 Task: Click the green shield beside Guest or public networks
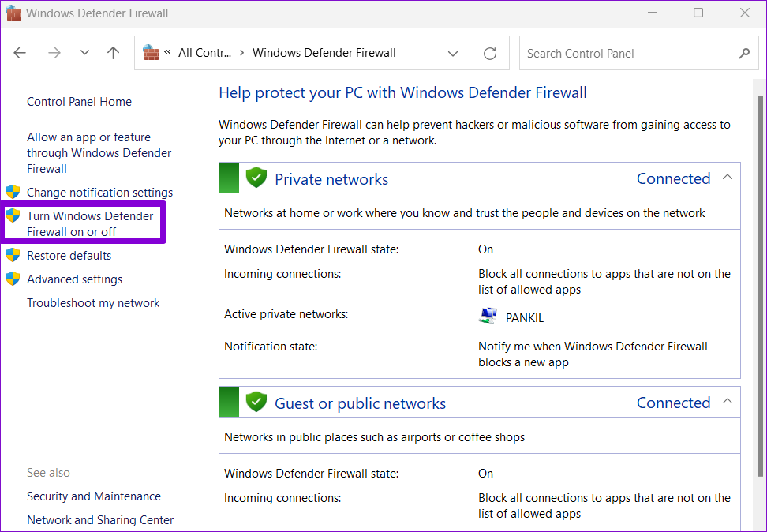[x=256, y=402]
